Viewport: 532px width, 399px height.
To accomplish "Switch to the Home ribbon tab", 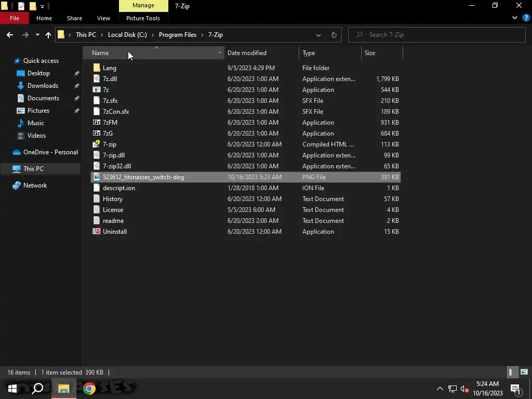I will [x=44, y=18].
